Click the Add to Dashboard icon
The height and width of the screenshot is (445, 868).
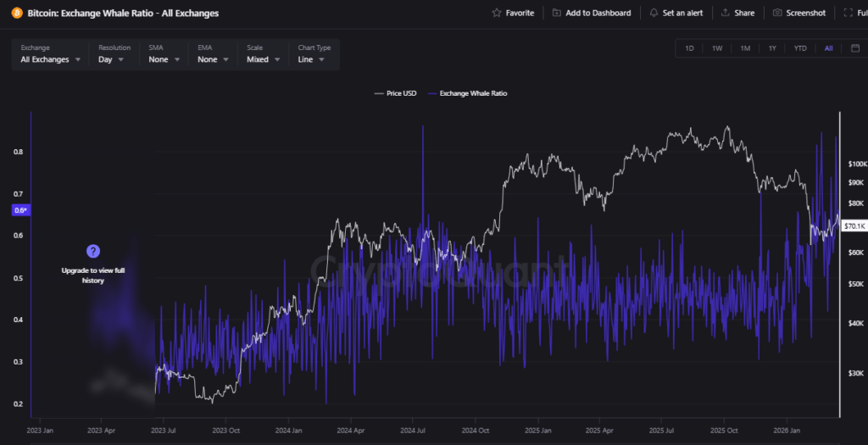pyautogui.click(x=556, y=13)
